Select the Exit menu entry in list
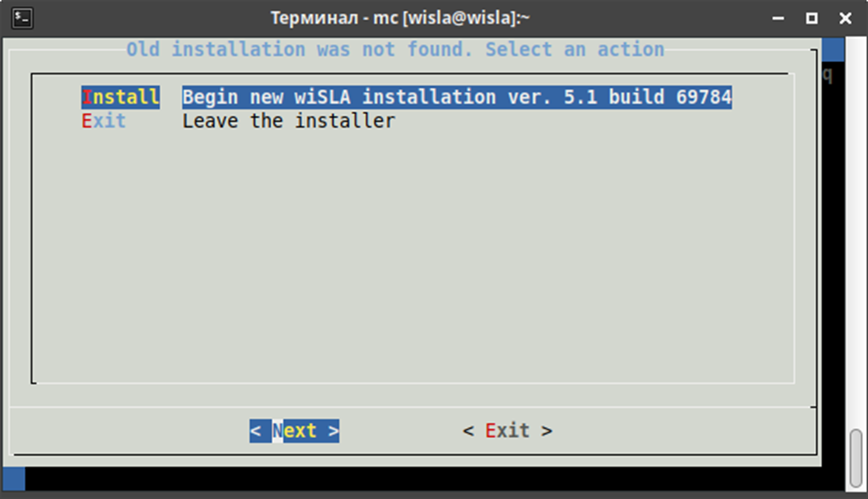 [x=103, y=121]
